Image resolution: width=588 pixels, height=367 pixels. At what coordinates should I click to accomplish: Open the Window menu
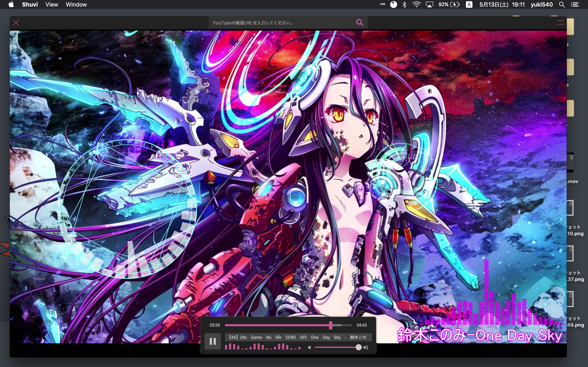pyautogui.click(x=76, y=5)
